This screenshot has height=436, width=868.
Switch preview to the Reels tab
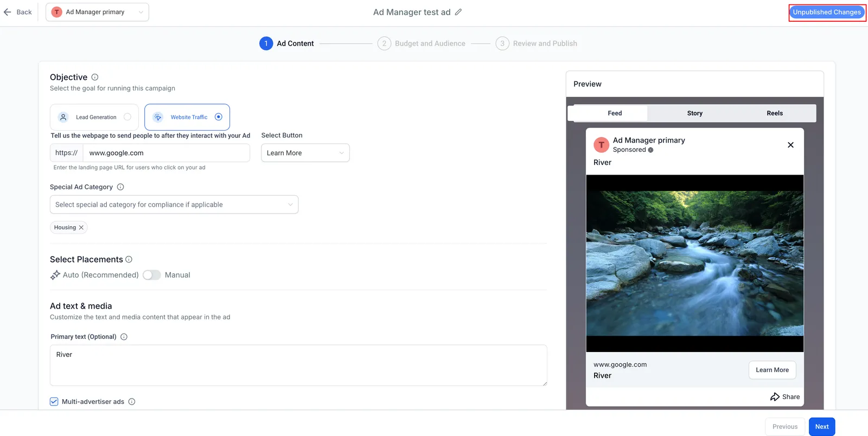(775, 113)
